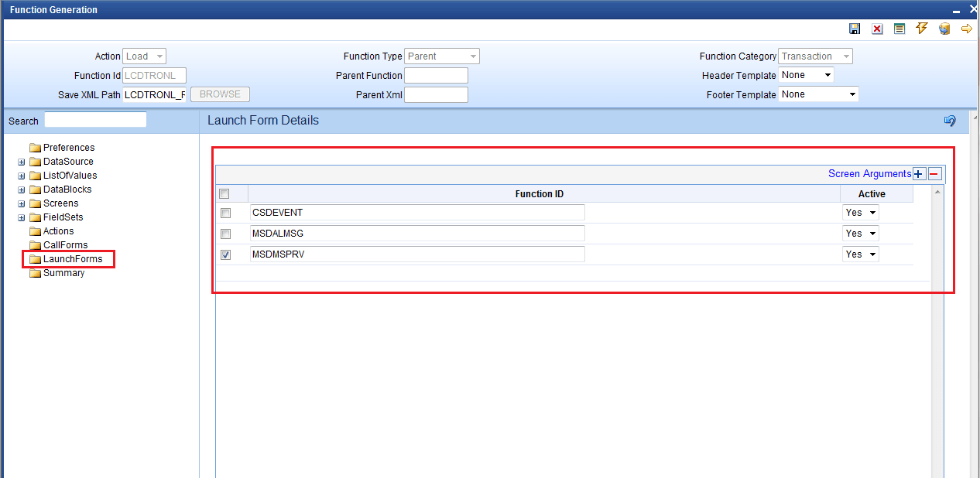
Task: Add a Screen Argument using the plus icon
Action: click(918, 174)
